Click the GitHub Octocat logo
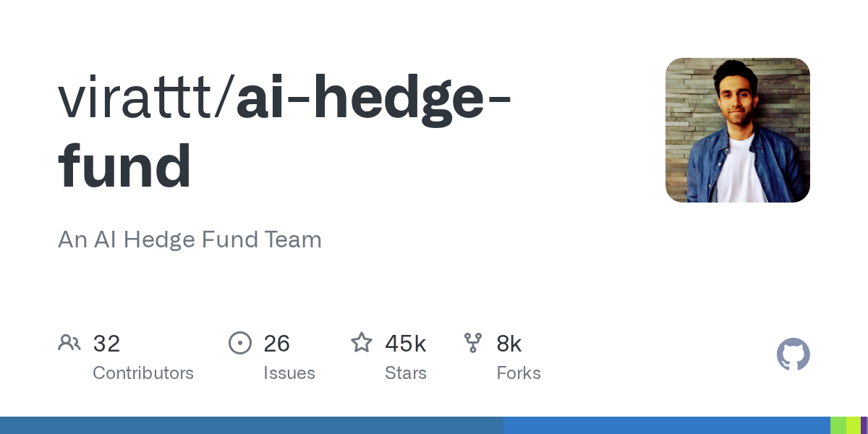Image resolution: width=868 pixels, height=434 pixels. [793, 354]
